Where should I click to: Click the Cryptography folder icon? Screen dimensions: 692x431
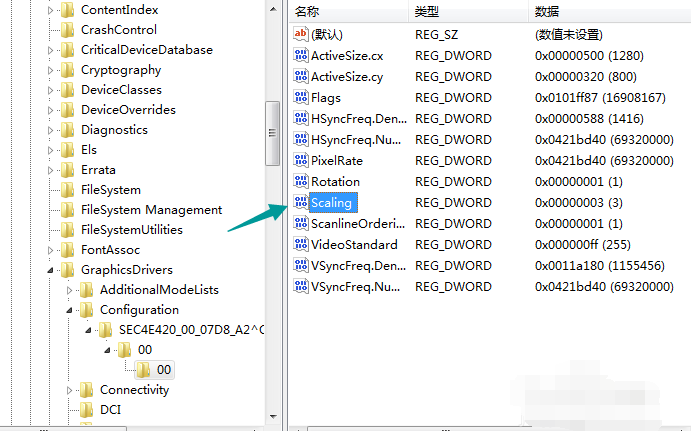[67, 70]
